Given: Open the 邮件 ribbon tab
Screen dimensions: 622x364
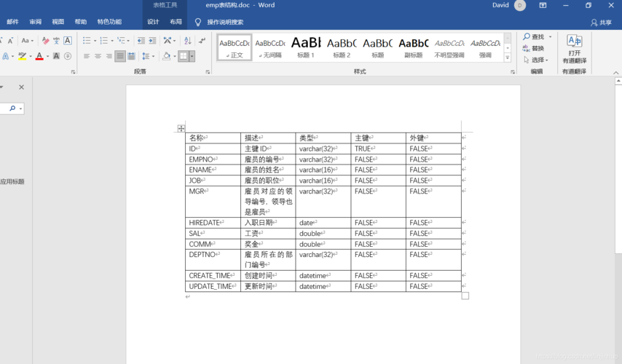Looking at the screenshot, I should pos(12,22).
